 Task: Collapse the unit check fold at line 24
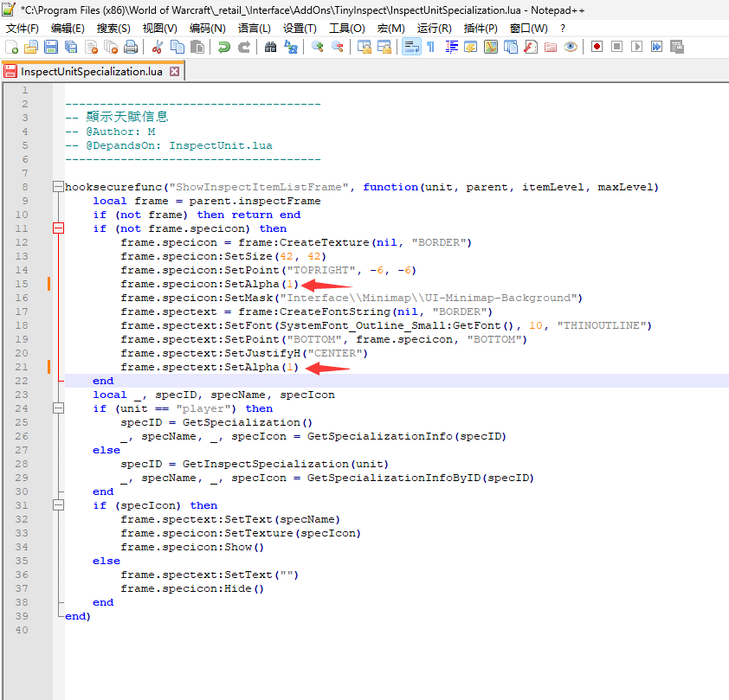click(x=58, y=408)
